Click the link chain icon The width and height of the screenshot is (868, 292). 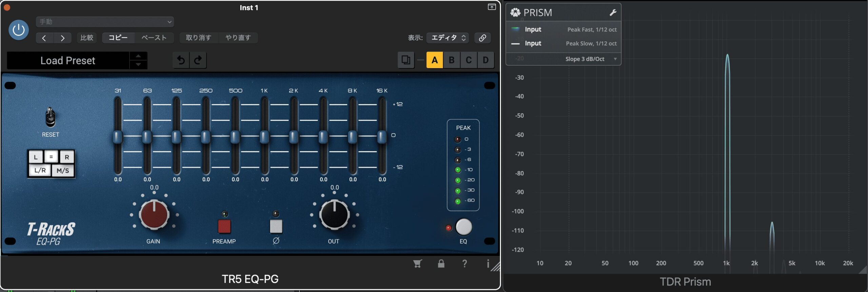pyautogui.click(x=482, y=38)
